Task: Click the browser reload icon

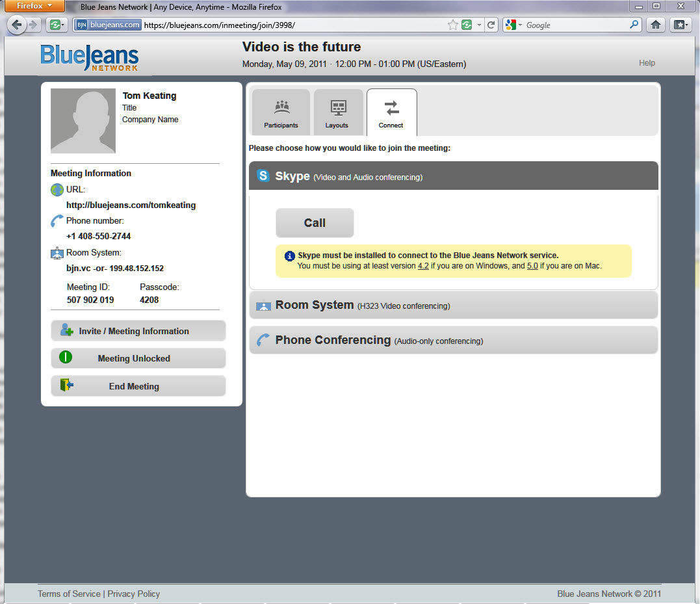Action: 491,25
